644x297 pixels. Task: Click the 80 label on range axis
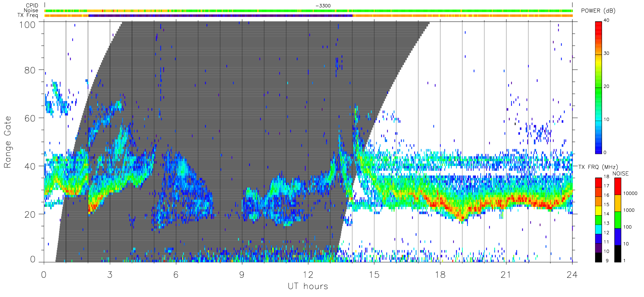[x=30, y=70]
